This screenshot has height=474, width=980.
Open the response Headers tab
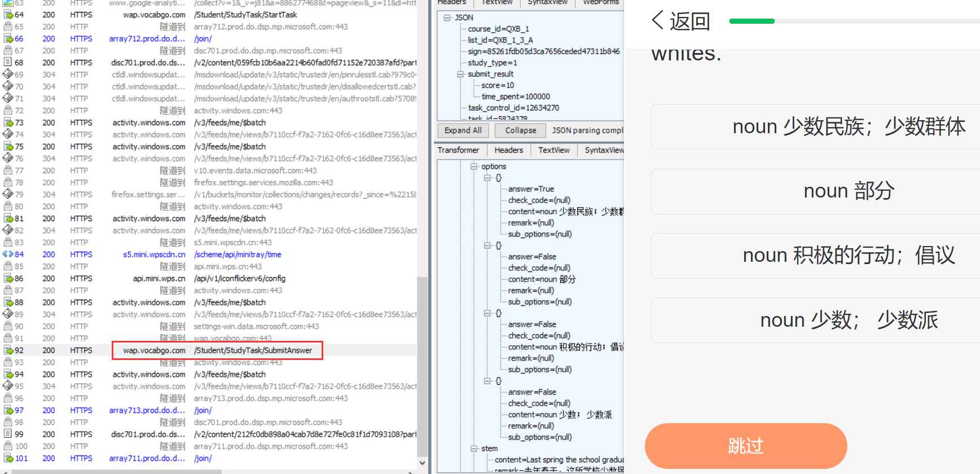(x=509, y=150)
